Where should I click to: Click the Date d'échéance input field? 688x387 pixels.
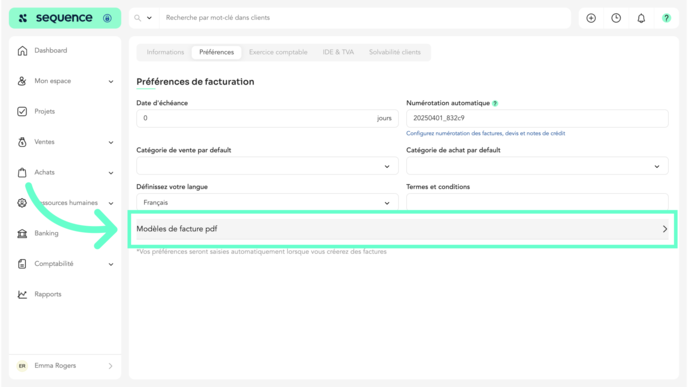267,118
